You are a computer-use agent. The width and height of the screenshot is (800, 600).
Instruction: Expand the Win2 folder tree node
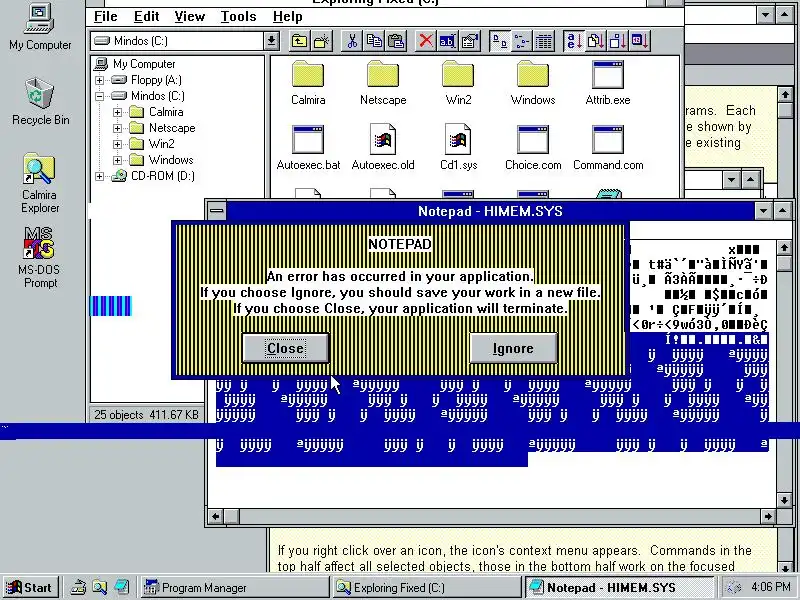[117, 144]
